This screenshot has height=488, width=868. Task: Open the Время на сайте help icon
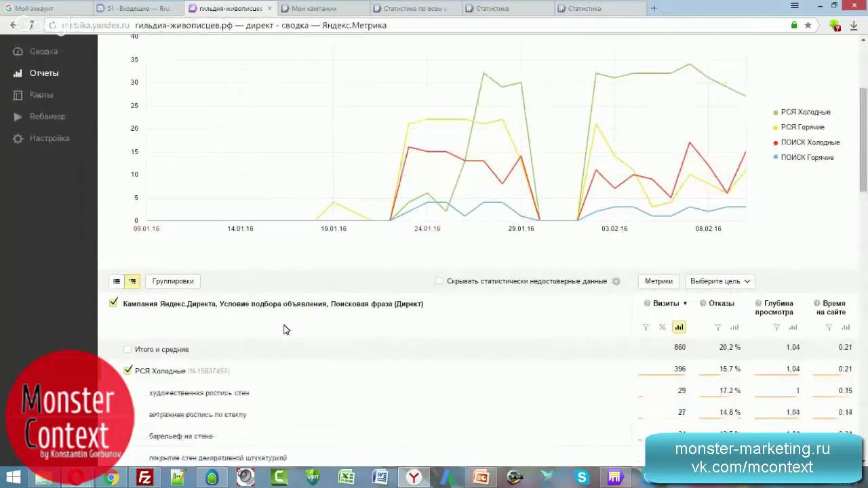click(817, 304)
